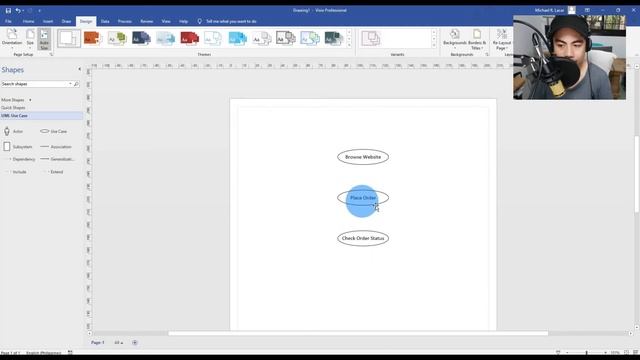
Task: Select the Actor shape icon
Action: point(7,131)
